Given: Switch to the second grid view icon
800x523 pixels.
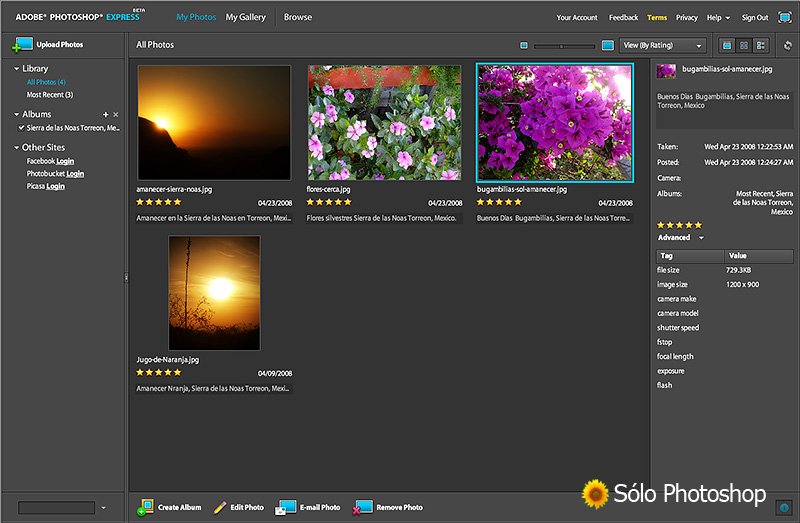Looking at the screenshot, I should tap(744, 45).
